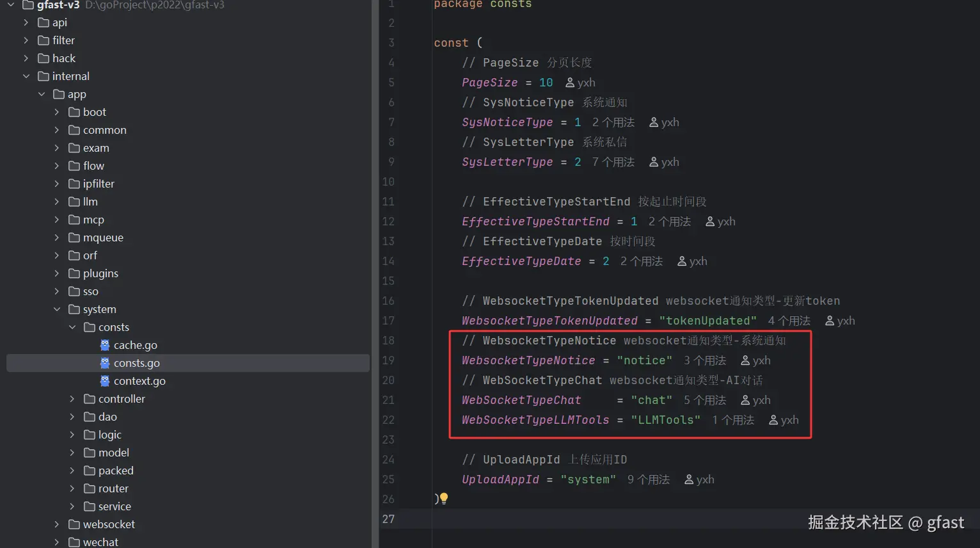Click '3 个用法' hint after WebsocketTypeNotice
The height and width of the screenshot is (548, 980).
coord(705,360)
